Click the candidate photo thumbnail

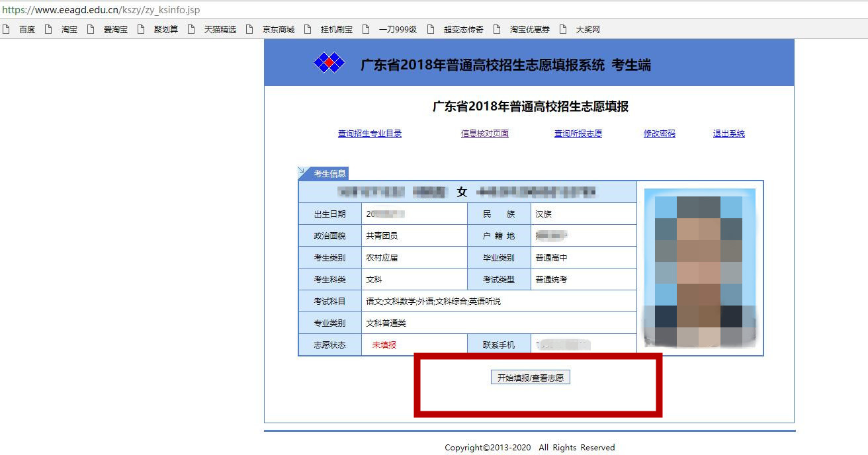pos(700,268)
